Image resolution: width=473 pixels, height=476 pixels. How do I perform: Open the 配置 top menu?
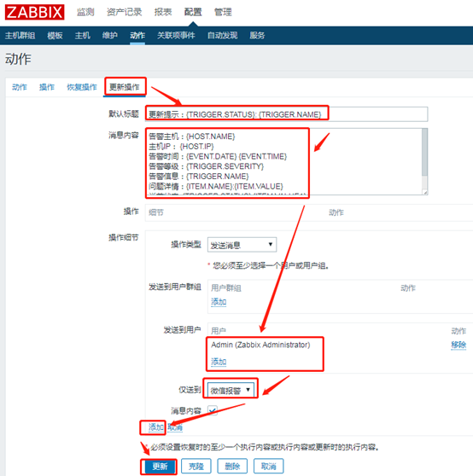coord(193,12)
